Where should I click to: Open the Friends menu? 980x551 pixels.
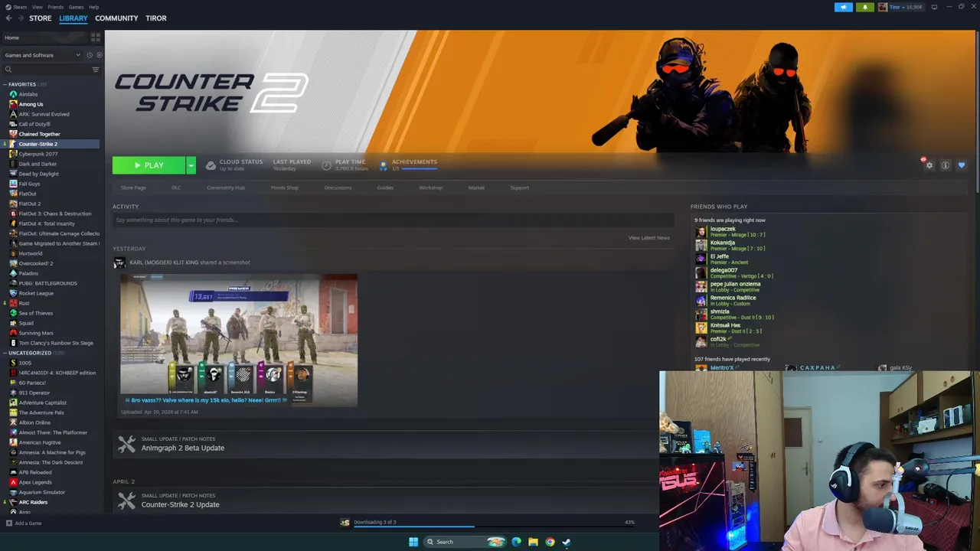[56, 7]
